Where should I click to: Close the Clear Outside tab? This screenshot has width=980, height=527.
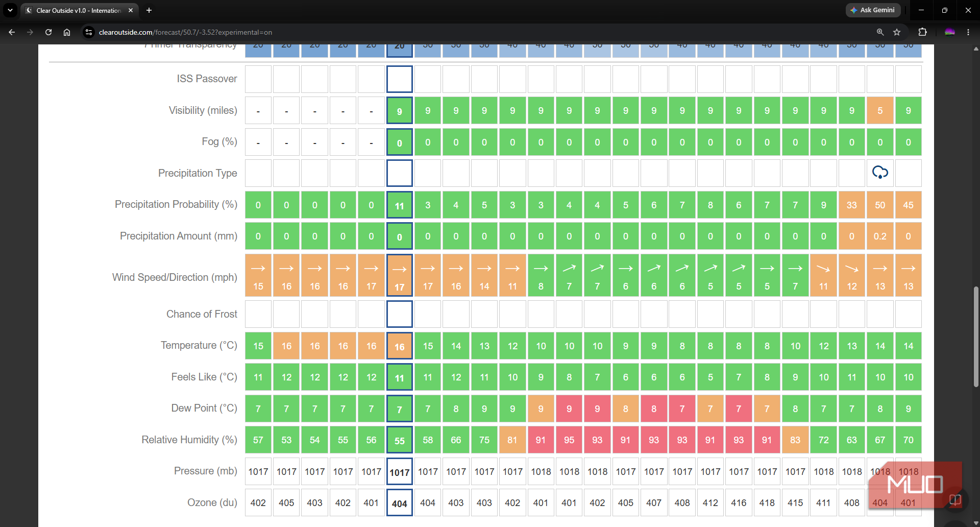131,10
